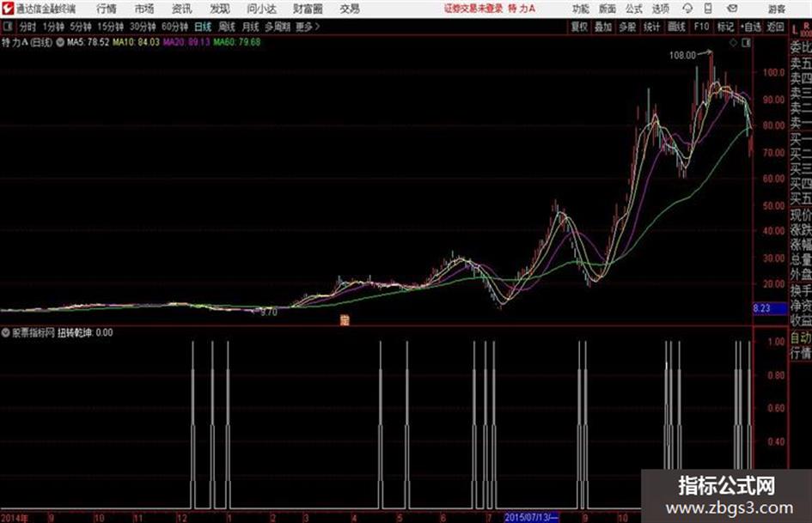Open the 行情 menu
The height and width of the screenshot is (523, 812).
pos(107,9)
